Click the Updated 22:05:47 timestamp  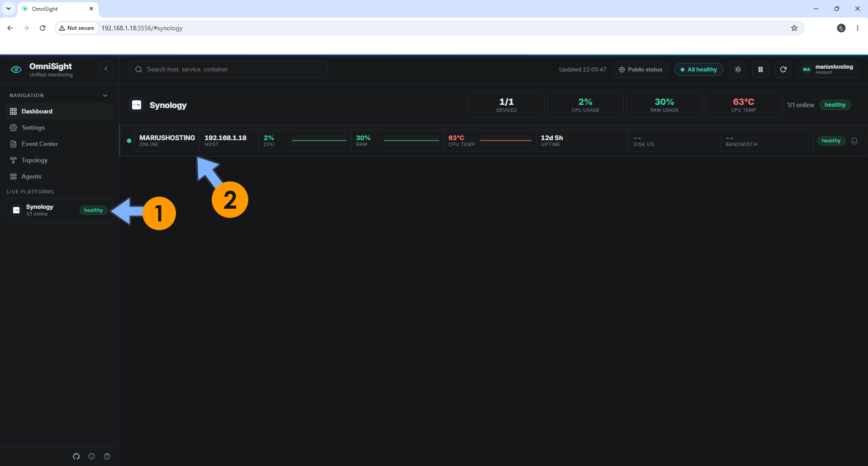pyautogui.click(x=583, y=70)
